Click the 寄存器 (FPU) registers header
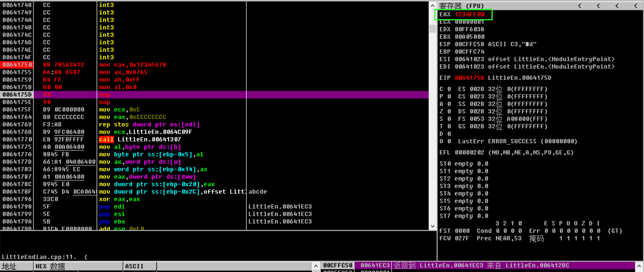The width and height of the screenshot is (644, 272). tap(461, 6)
